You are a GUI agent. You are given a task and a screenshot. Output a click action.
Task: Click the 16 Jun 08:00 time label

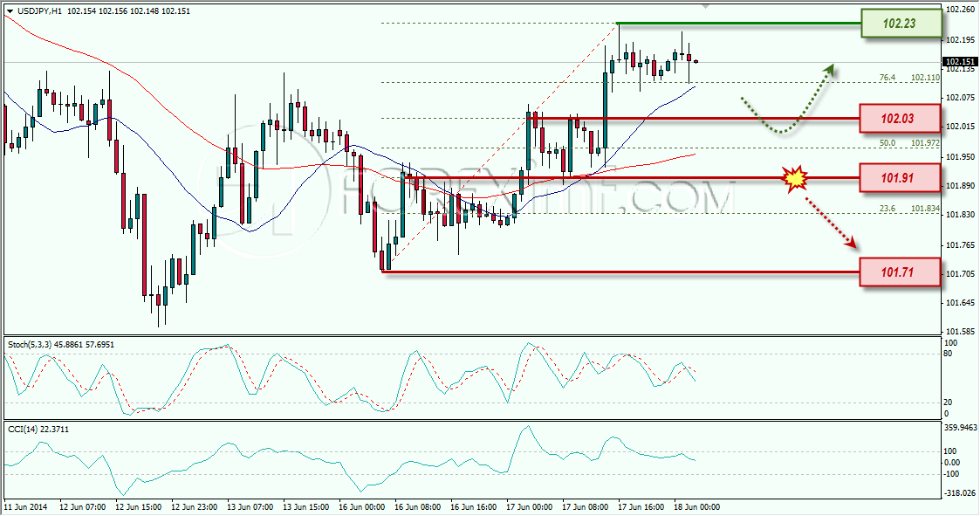tap(417, 507)
